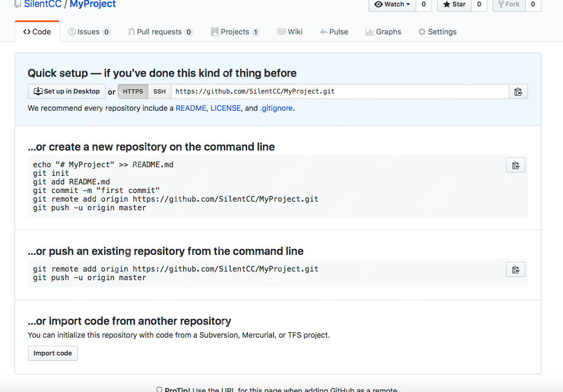
Task: Copy the new repository commands clipboard icon
Action: coord(515,165)
